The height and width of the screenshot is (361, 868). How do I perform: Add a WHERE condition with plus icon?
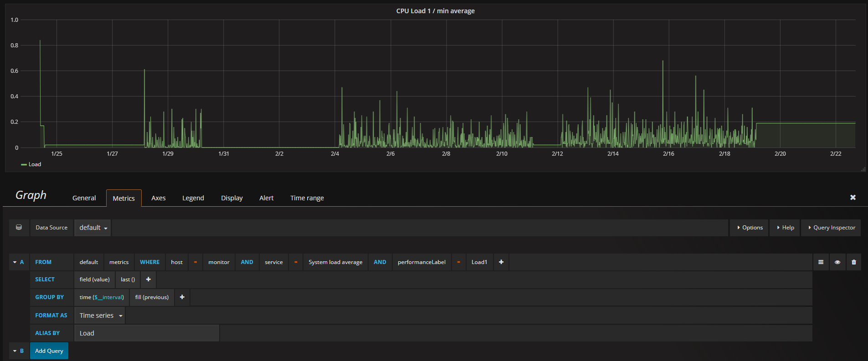point(501,262)
